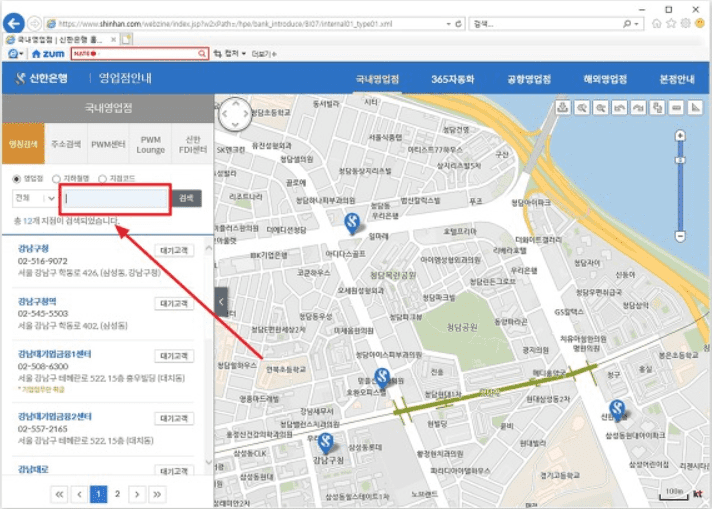Viewport: 712px width, 509px height.
Task: Click 대기고객 button for 강남구청
Action: coord(174,251)
